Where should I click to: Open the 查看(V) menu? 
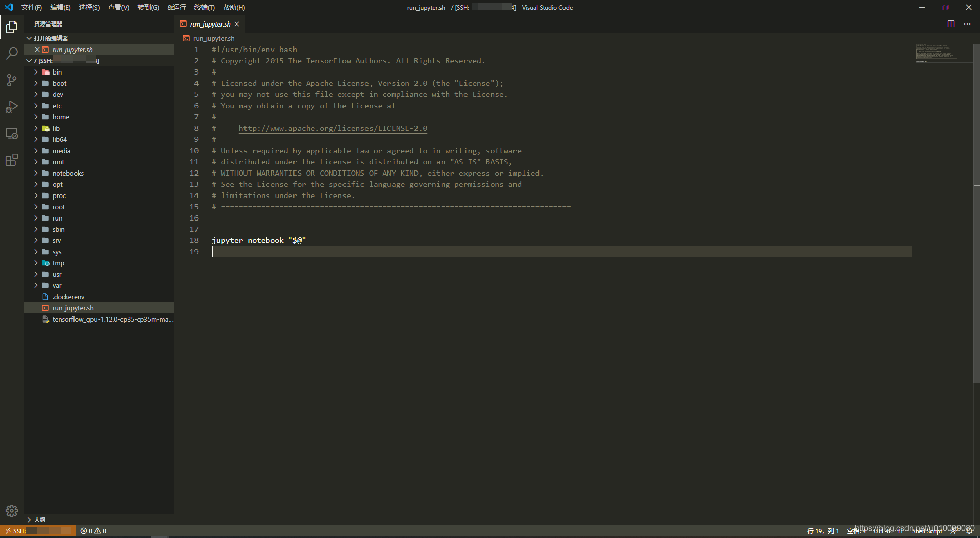pyautogui.click(x=118, y=7)
